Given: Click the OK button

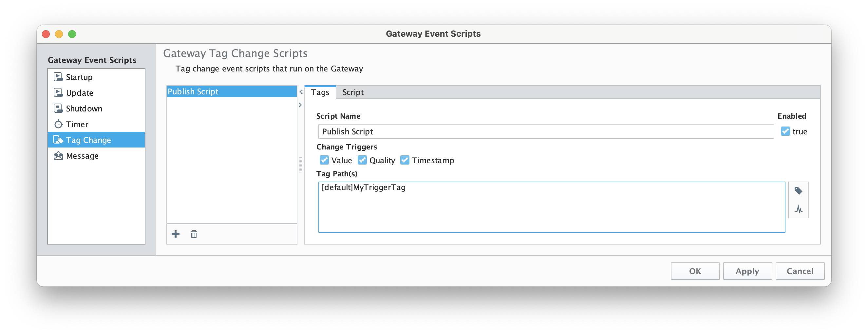Looking at the screenshot, I should [695, 271].
